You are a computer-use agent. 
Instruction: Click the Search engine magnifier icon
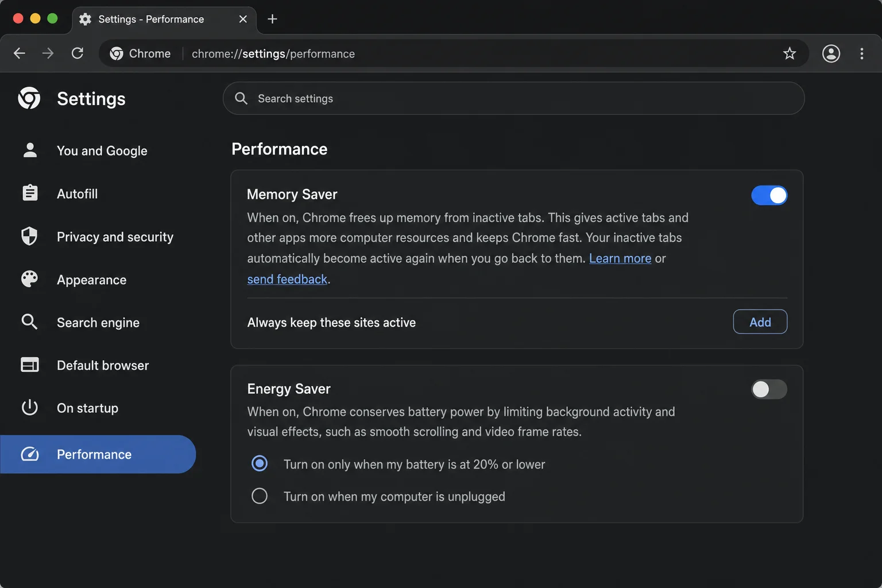(29, 322)
